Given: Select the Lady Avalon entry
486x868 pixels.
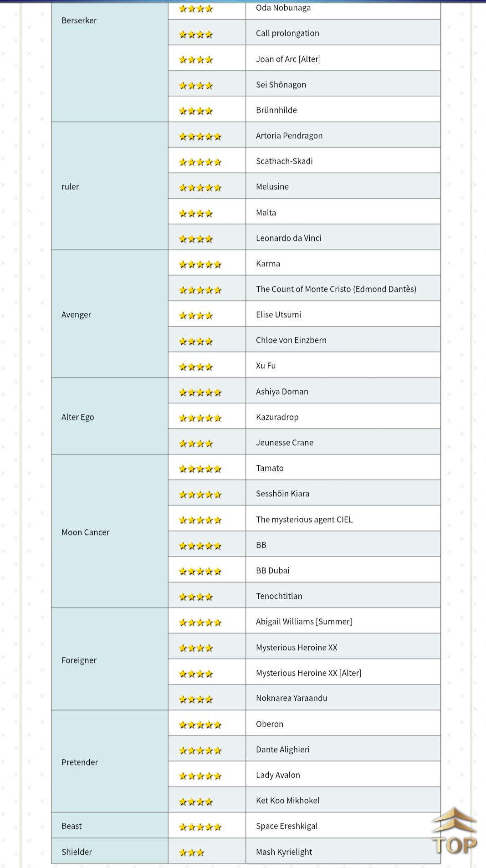Looking at the screenshot, I should (278, 775).
